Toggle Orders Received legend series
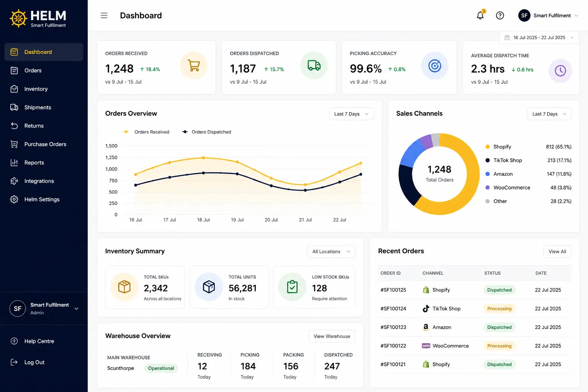588x392 pixels. pos(146,132)
